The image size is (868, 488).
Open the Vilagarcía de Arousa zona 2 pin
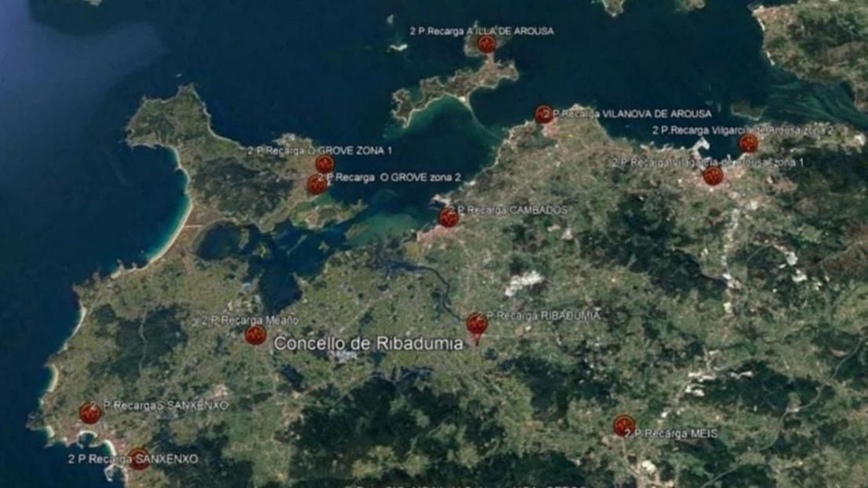pyautogui.click(x=748, y=144)
